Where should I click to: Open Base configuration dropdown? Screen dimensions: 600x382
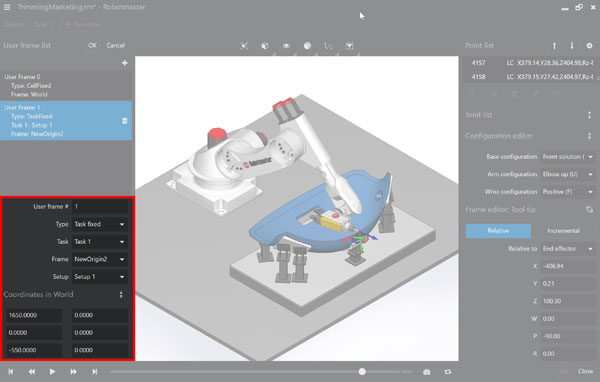pyautogui.click(x=567, y=157)
